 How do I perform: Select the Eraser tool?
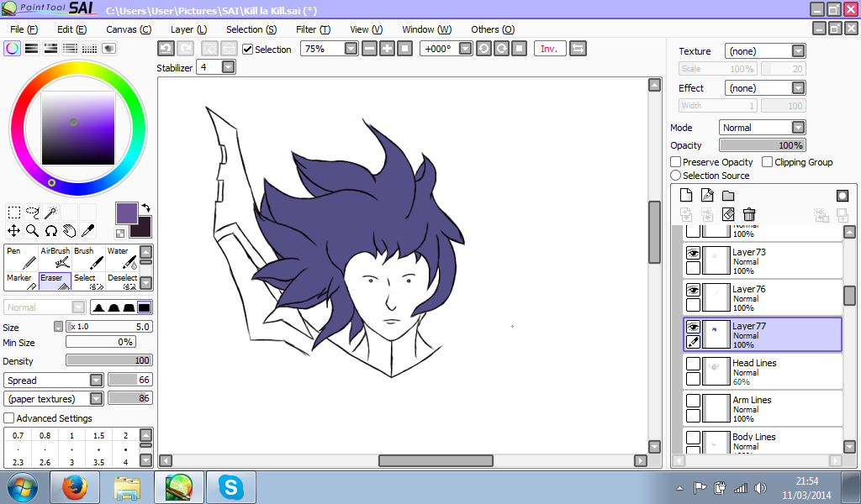tap(55, 281)
